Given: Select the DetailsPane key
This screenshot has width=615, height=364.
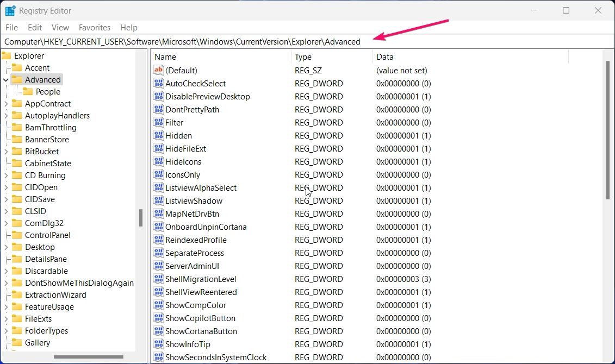Looking at the screenshot, I should pyautogui.click(x=46, y=259).
